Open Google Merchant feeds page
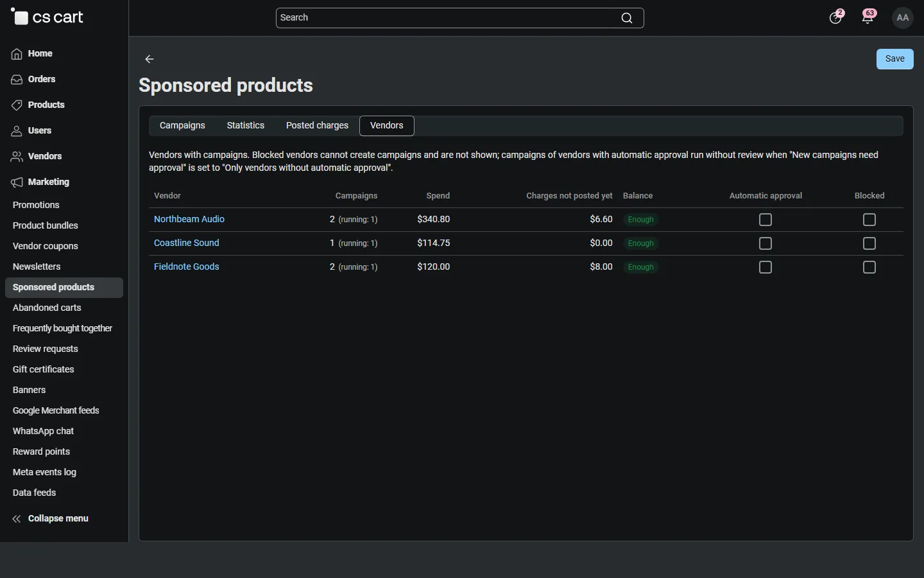Screen dimensions: 924x578 click(56, 411)
